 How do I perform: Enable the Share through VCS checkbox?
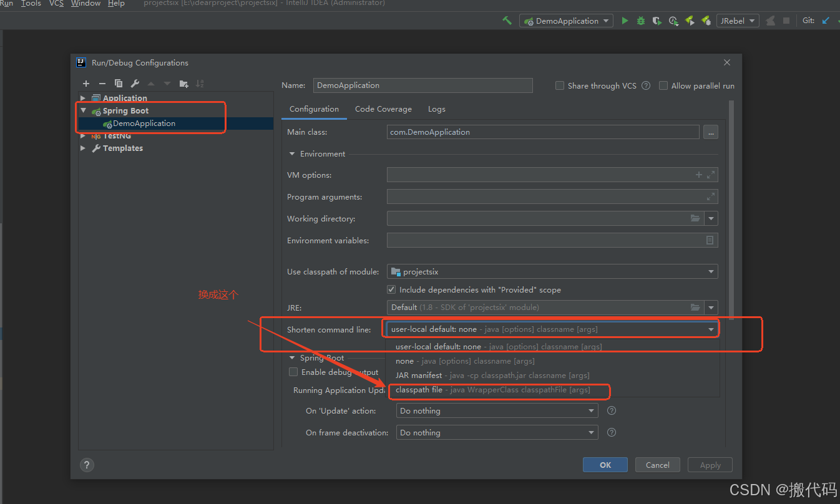coord(560,85)
